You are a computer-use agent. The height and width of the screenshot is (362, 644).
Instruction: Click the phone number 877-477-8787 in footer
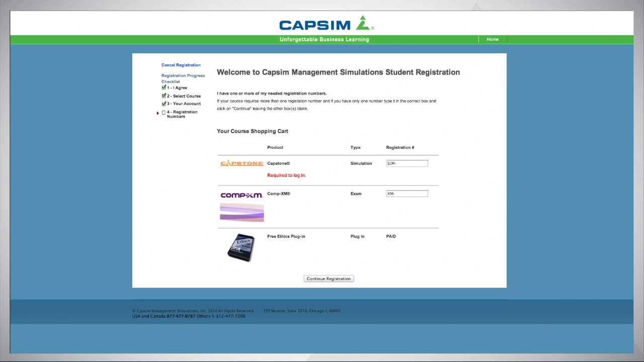click(181, 316)
